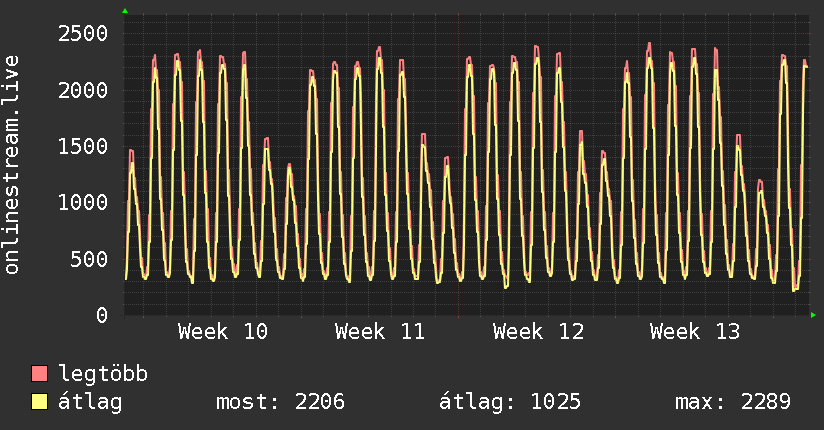The image size is (824, 430).
Task: Click the pink legtöbb color swatch
Action: coord(39,373)
